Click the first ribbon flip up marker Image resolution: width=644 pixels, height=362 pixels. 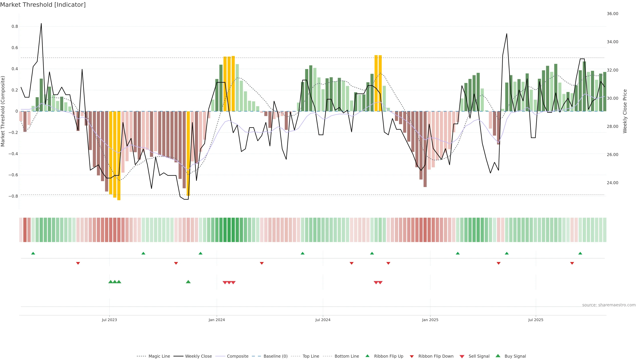pos(33,253)
